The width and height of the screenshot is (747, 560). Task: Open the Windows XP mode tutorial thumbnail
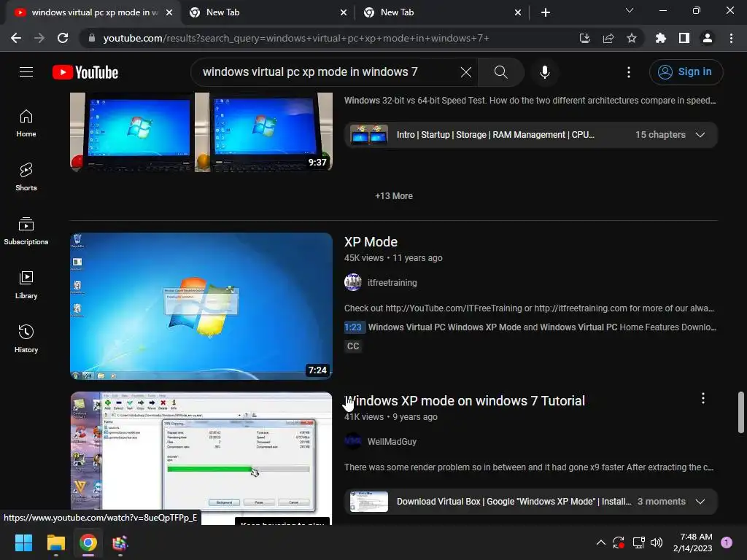click(201, 458)
